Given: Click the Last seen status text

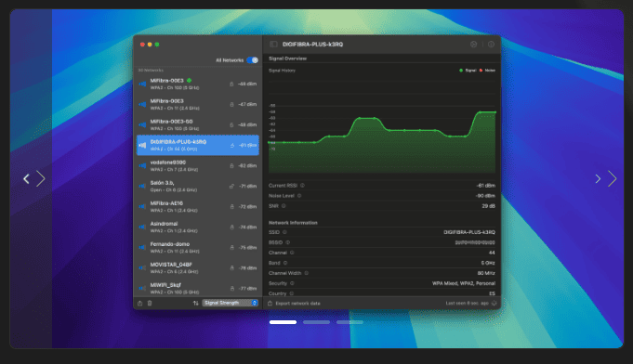Looking at the screenshot, I should coord(467,303).
